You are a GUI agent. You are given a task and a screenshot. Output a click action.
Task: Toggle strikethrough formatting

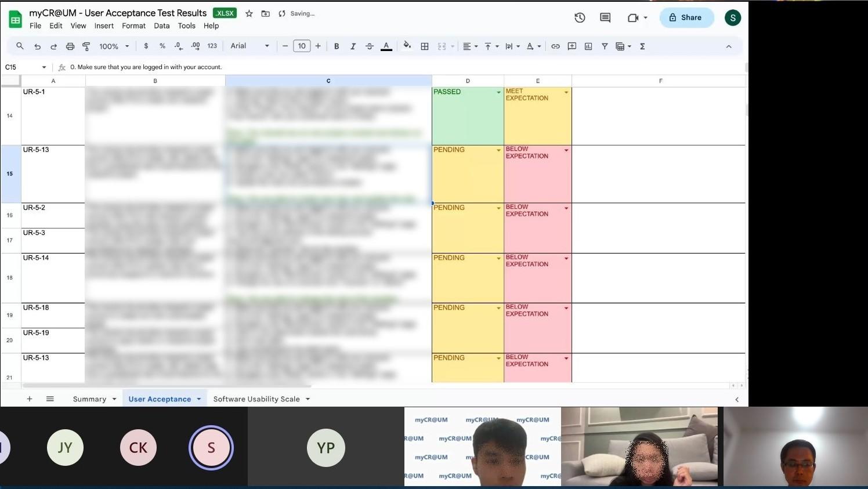pyautogui.click(x=370, y=46)
